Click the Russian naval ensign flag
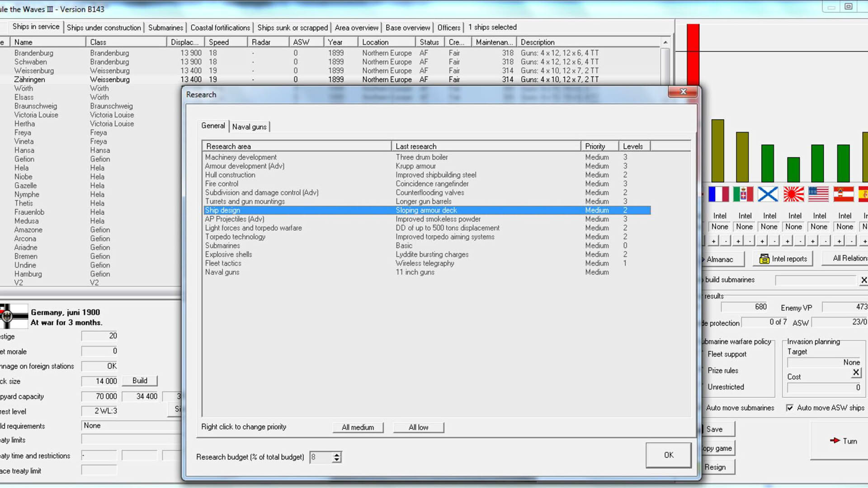This screenshot has width=868, height=488. [768, 194]
